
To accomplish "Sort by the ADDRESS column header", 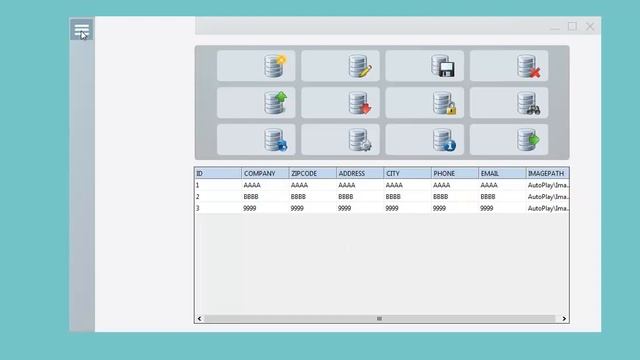I will 360,173.
